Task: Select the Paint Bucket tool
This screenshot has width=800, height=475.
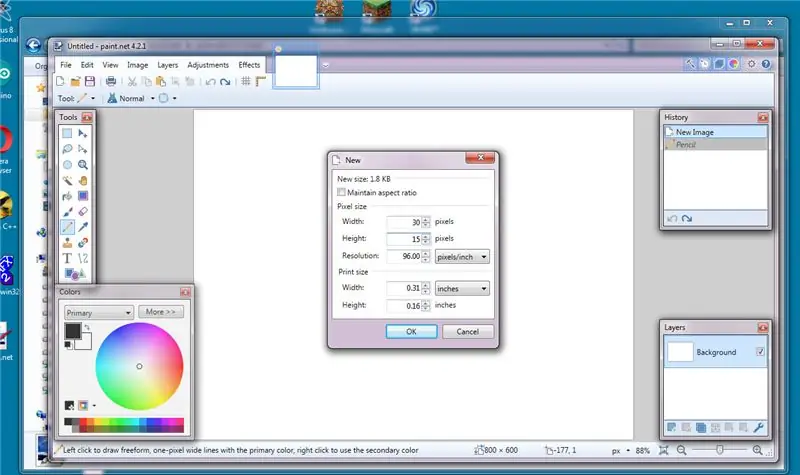Action: point(67,196)
